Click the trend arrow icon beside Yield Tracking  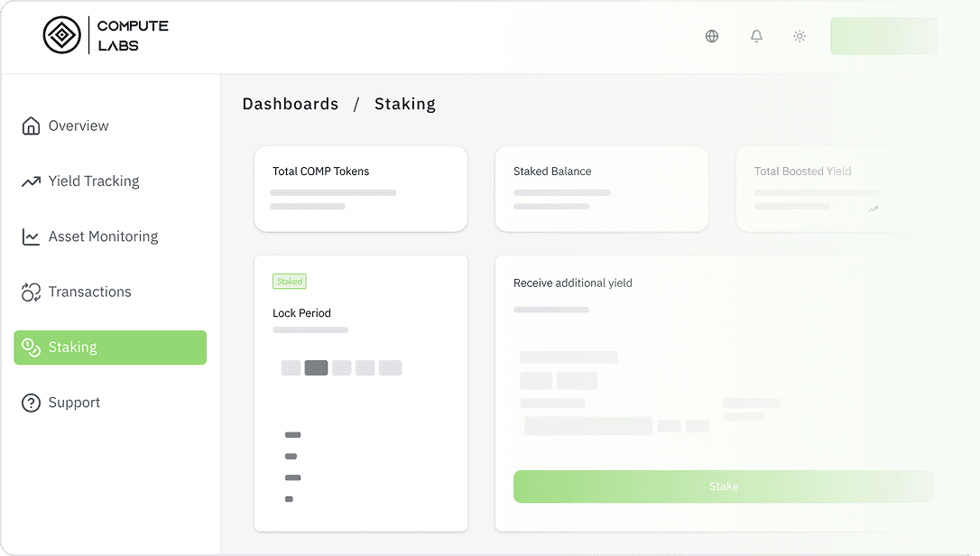pyautogui.click(x=31, y=181)
